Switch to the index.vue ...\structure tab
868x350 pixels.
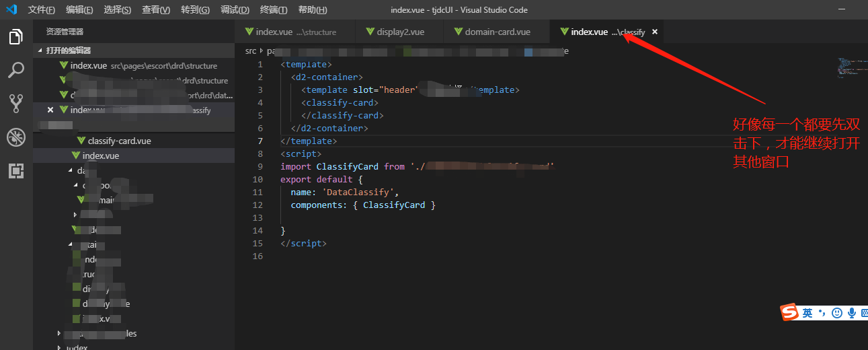click(x=295, y=32)
